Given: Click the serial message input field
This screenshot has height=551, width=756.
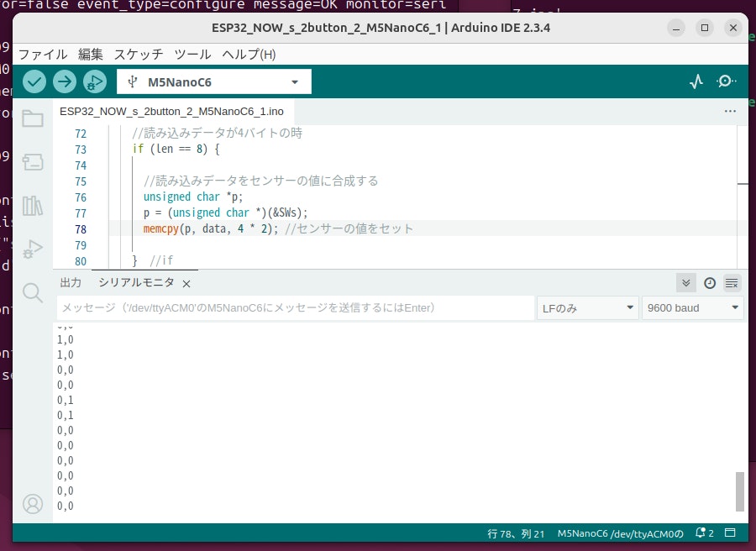Looking at the screenshot, I should [x=294, y=307].
